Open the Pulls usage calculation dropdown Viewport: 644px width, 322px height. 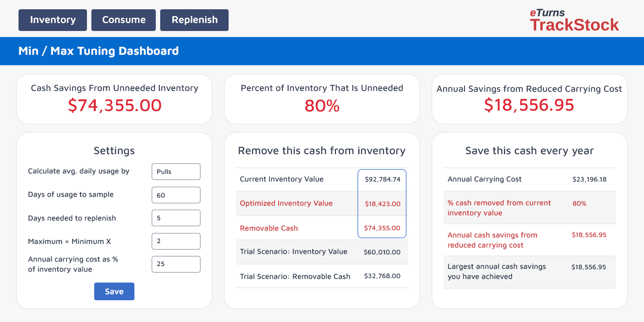pos(176,172)
